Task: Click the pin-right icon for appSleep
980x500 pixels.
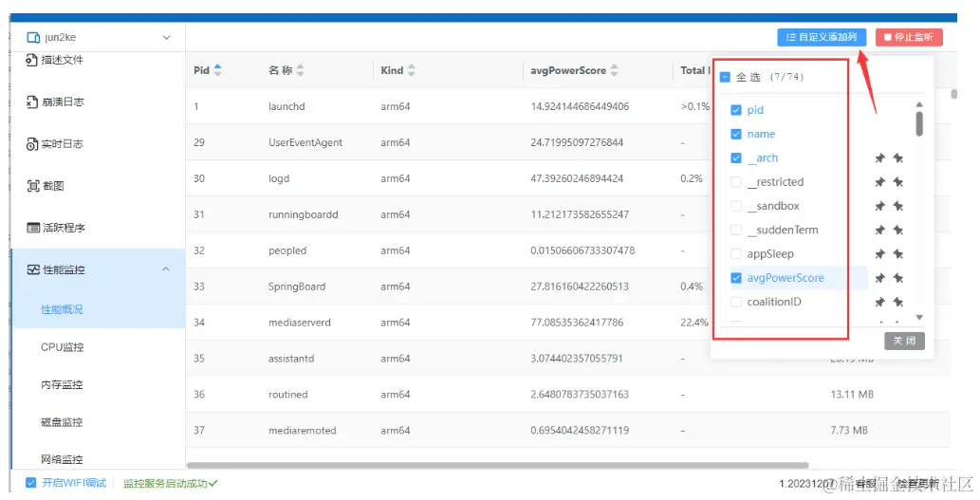Action: pos(898,253)
